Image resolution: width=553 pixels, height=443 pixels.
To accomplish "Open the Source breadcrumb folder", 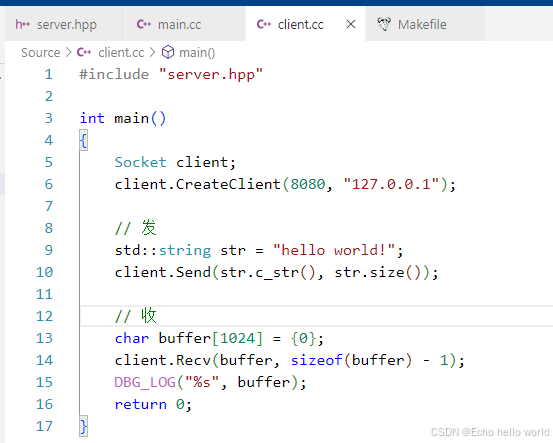I will [x=41, y=53].
